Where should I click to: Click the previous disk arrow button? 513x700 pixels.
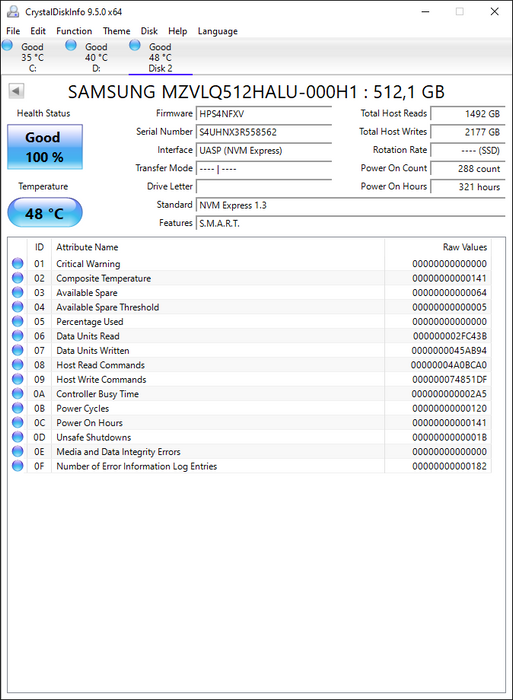coord(16,91)
